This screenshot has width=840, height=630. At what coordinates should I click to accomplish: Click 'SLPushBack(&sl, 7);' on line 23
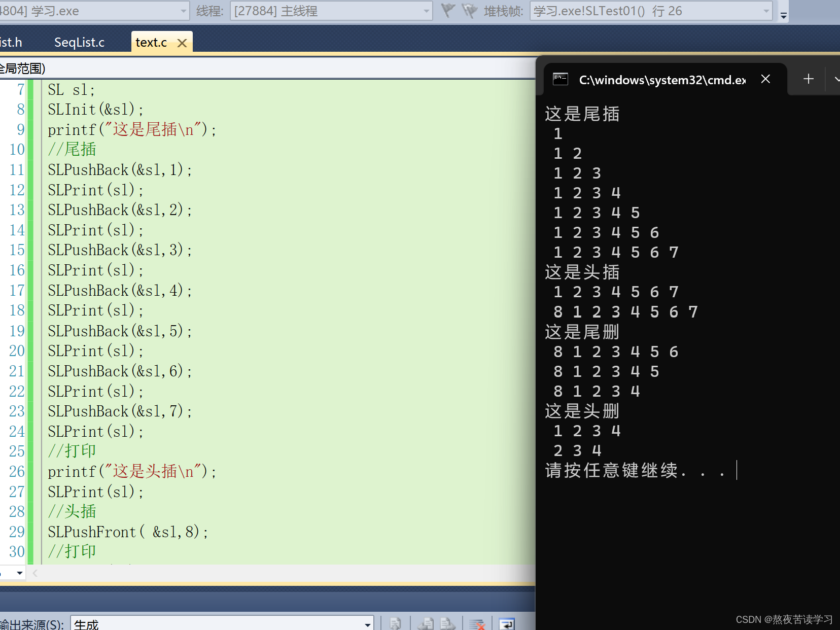[x=120, y=411]
